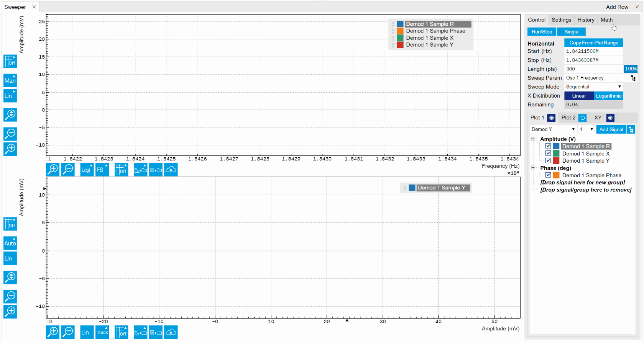Click the upper plot's horizontal zoom-in magnifier
644x343 pixels.
53,169
